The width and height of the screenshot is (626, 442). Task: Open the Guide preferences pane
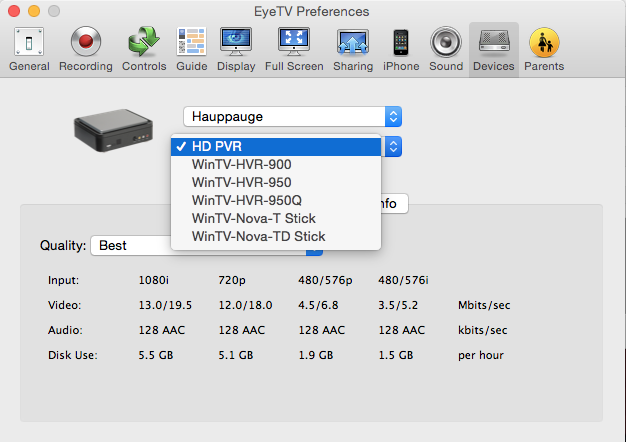click(x=192, y=50)
